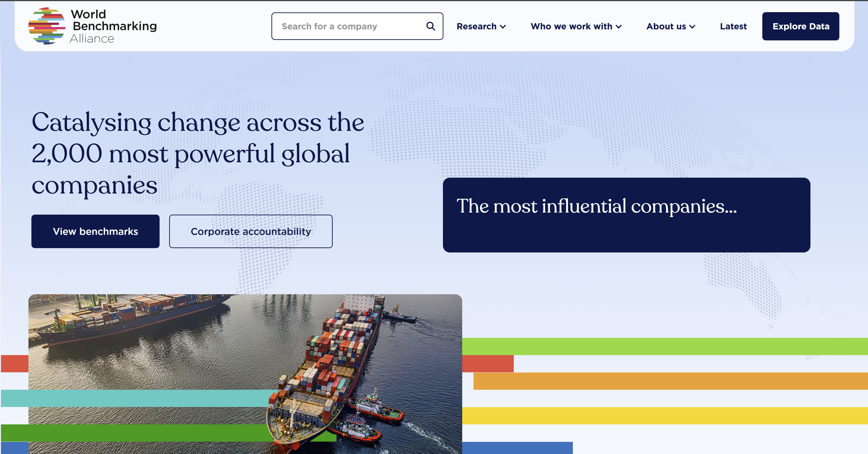Viewport: 868px width, 454px height.
Task: Click the search magnifier icon
Action: [430, 26]
